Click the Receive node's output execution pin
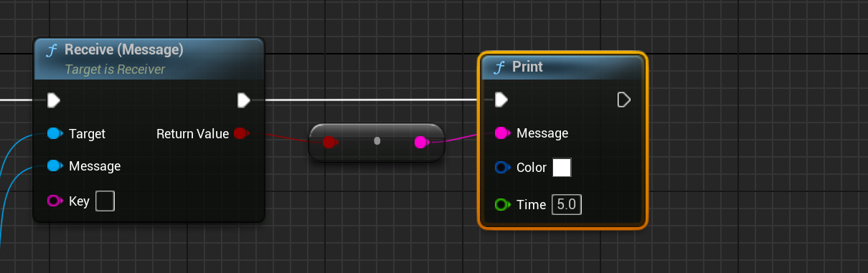 [x=244, y=100]
